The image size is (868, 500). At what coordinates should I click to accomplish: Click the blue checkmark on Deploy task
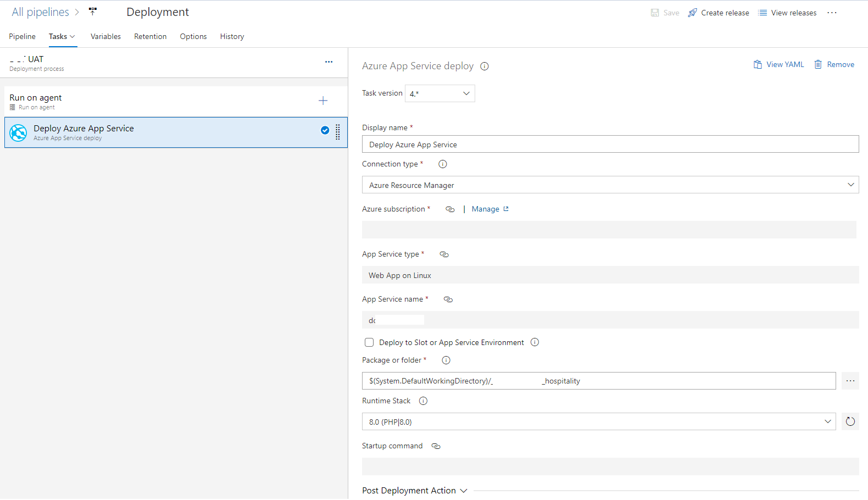pos(325,130)
